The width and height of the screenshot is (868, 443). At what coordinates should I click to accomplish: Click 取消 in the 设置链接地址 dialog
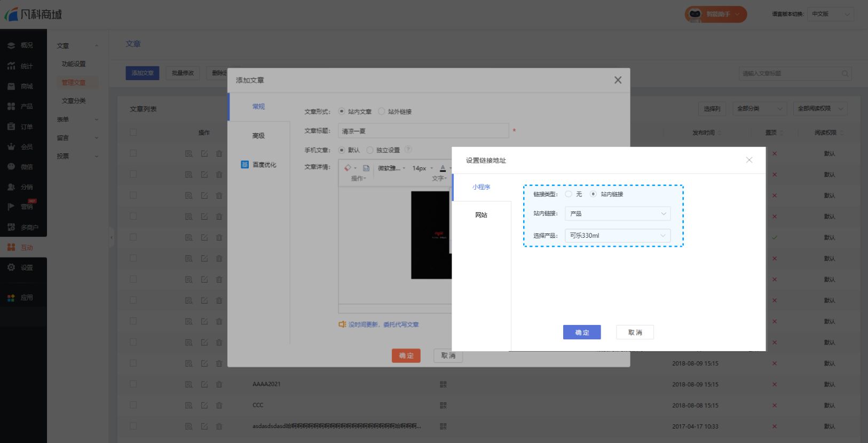[x=635, y=332]
